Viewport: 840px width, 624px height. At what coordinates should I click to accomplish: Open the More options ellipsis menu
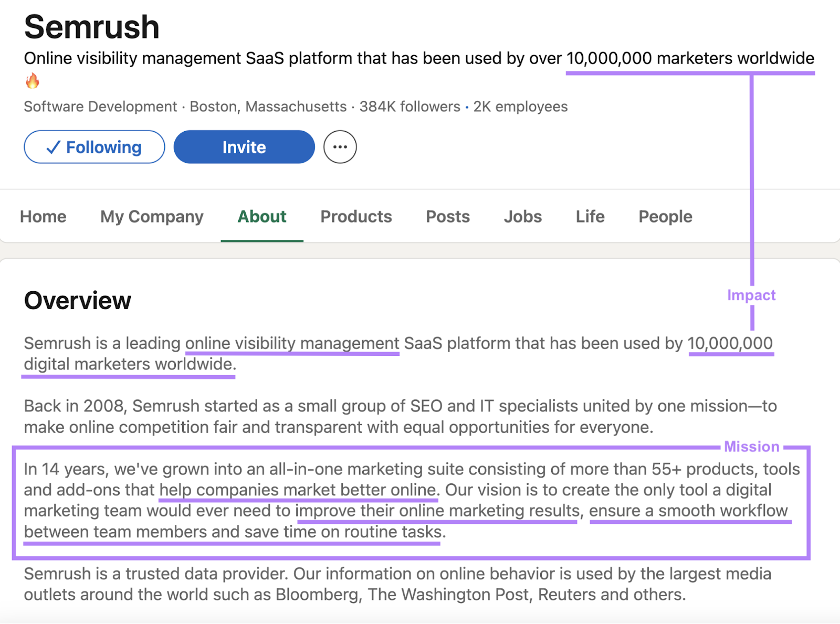pyautogui.click(x=340, y=147)
